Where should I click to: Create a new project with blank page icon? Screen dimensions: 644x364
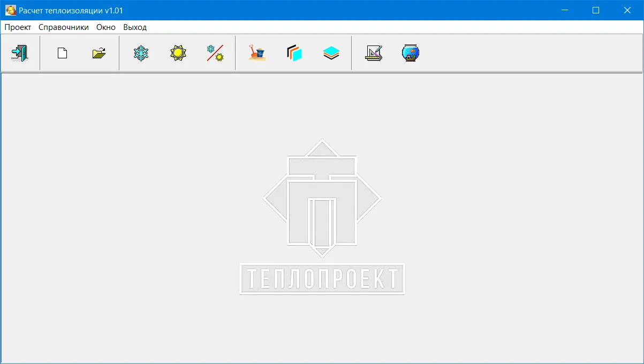coord(63,53)
